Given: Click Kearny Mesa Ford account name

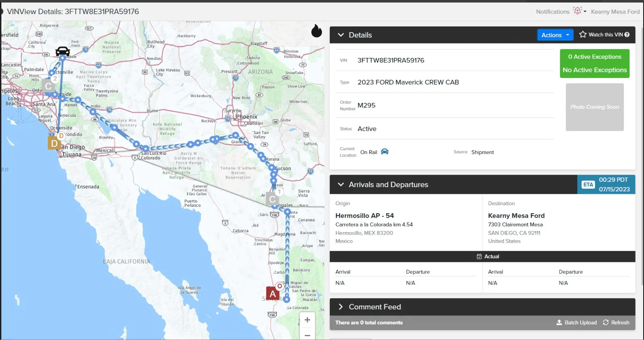Looking at the screenshot, I should tap(615, 12).
